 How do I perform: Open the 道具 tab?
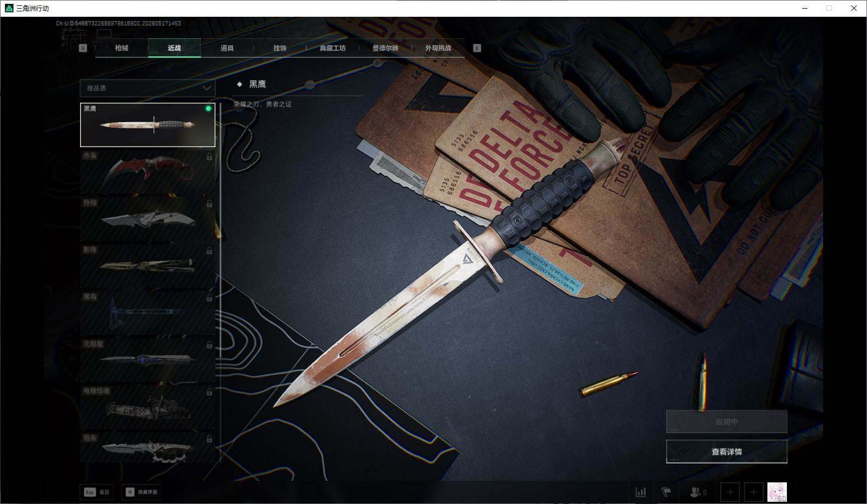tap(227, 48)
